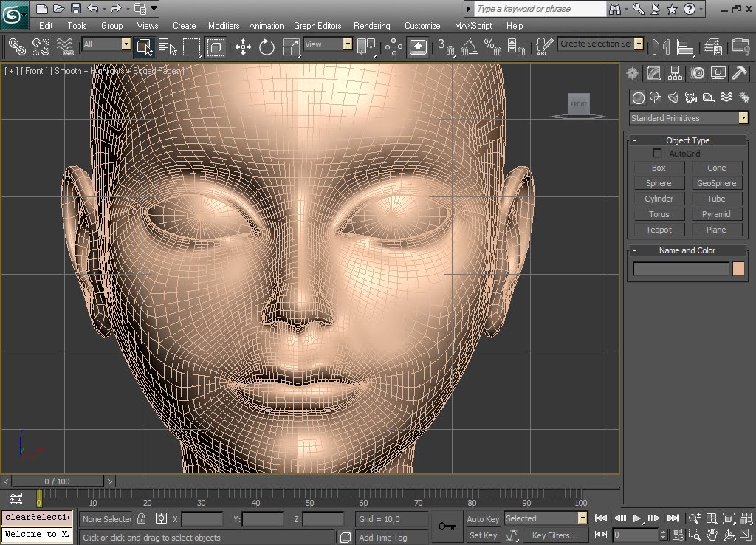The height and width of the screenshot is (545, 756).
Task: Activate the Pan View tool
Action: 712,535
